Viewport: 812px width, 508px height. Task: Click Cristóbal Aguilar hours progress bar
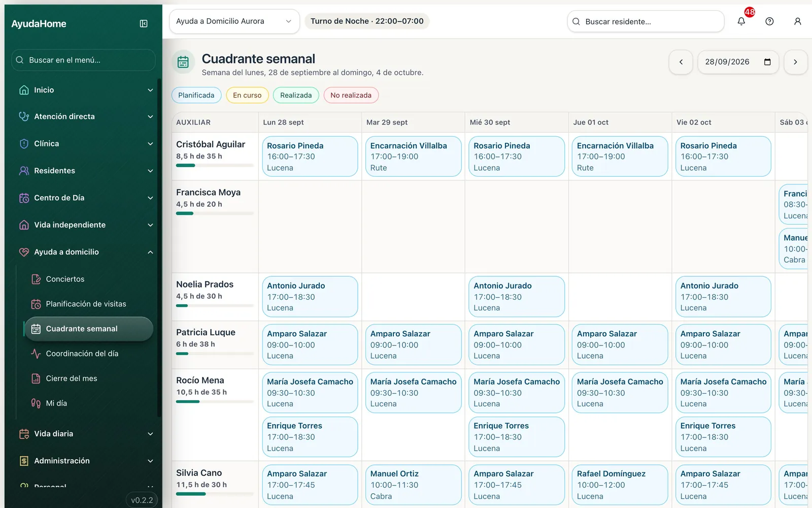point(215,166)
